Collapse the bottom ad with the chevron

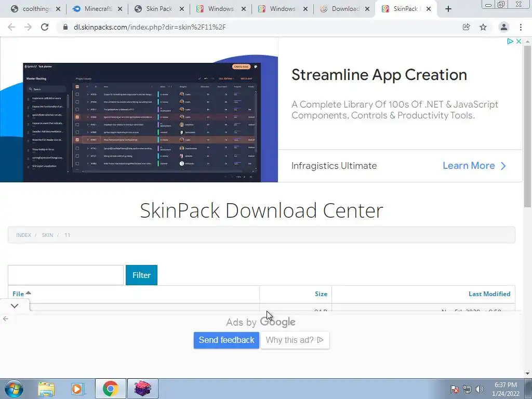click(14, 305)
